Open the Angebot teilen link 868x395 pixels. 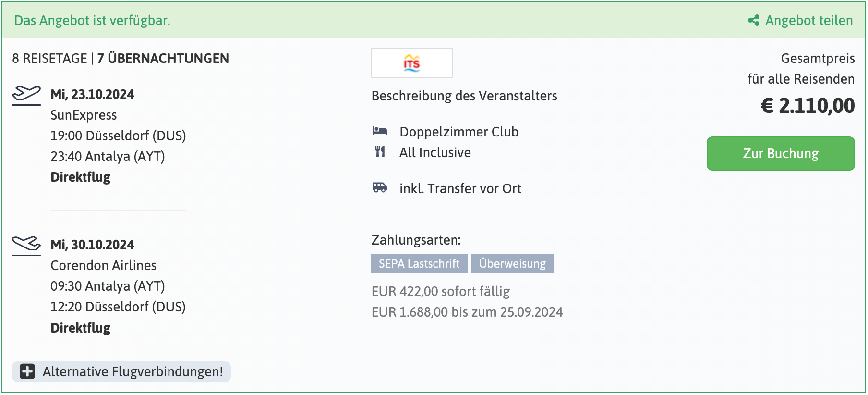pyautogui.click(x=809, y=21)
